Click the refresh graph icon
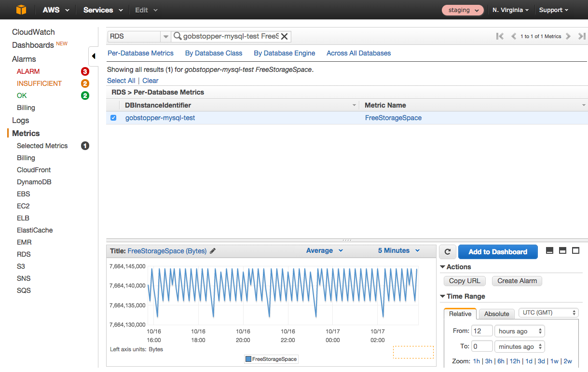This screenshot has height=372, width=588. click(x=447, y=251)
